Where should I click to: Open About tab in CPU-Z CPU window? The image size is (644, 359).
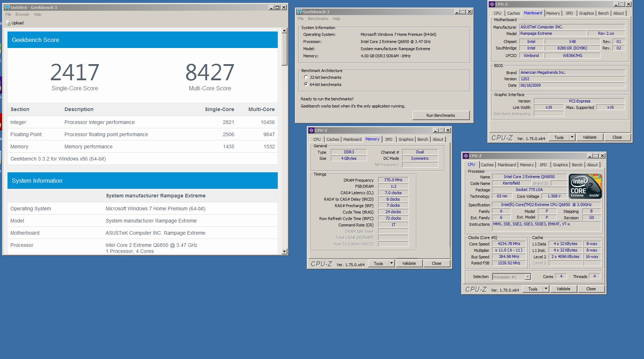pyautogui.click(x=592, y=165)
